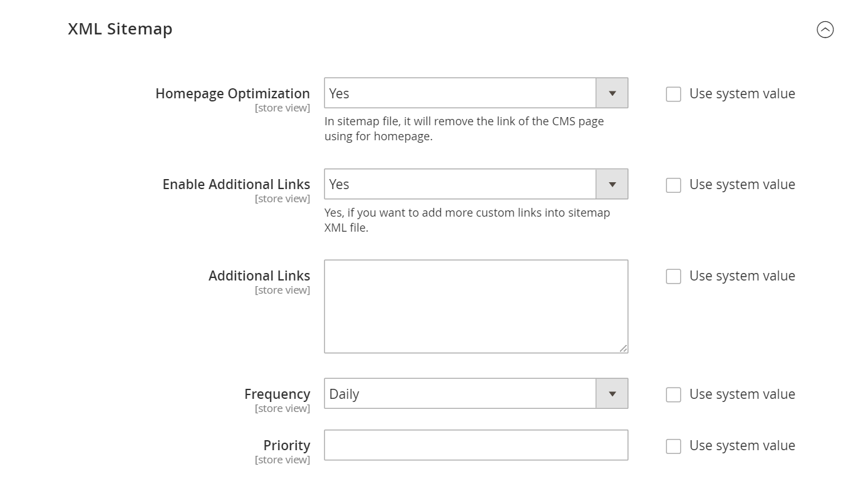The image size is (868, 484).
Task: Click the Homepage Optimization field label
Action: [x=232, y=94]
